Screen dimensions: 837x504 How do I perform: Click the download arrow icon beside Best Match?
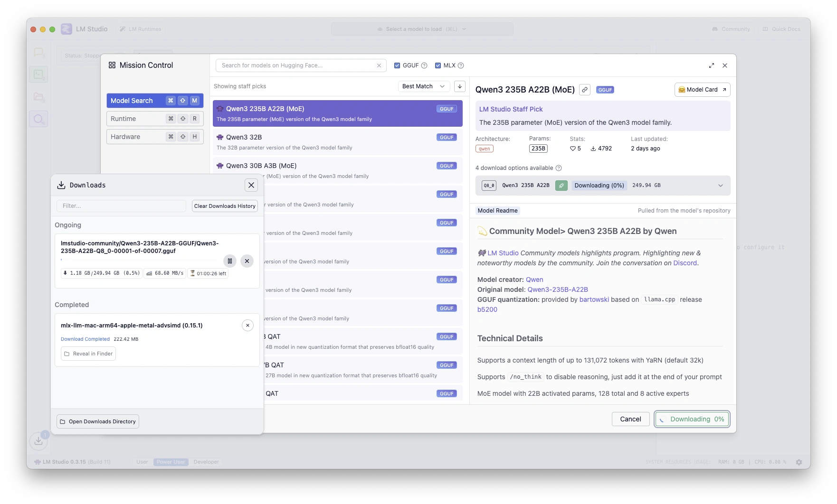click(x=459, y=86)
